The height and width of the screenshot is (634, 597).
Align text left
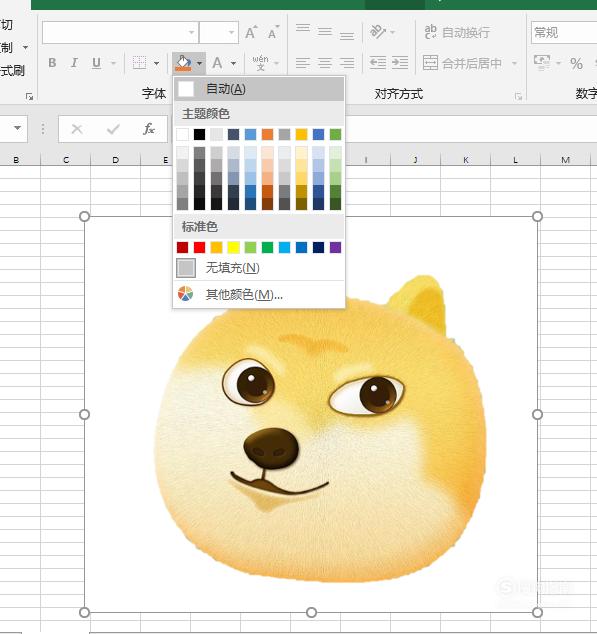(x=303, y=63)
